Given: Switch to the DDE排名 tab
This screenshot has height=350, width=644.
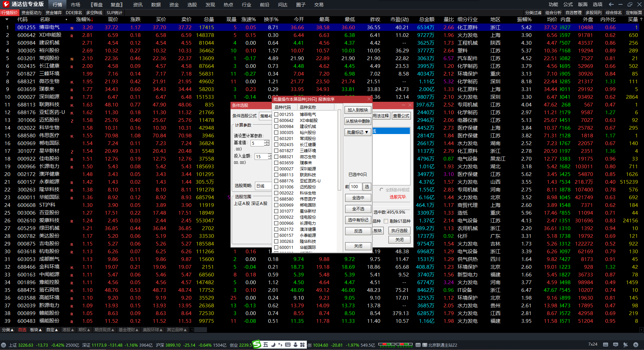Looking at the screenshot, I should (74, 13).
